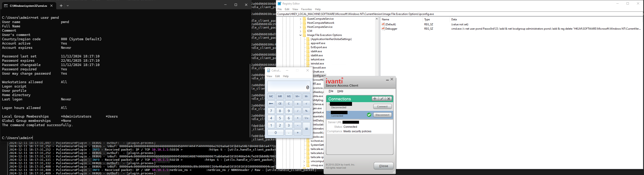Click the calculator backspace arrow key

[271, 104]
